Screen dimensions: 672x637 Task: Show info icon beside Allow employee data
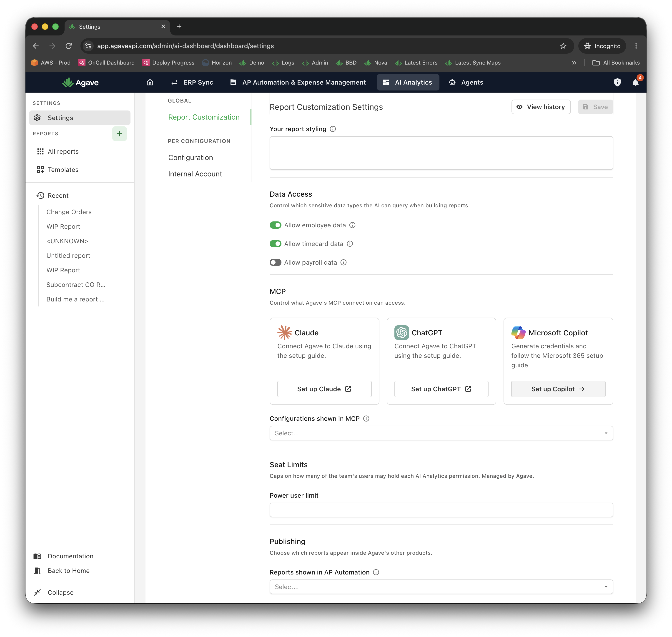pyautogui.click(x=352, y=225)
